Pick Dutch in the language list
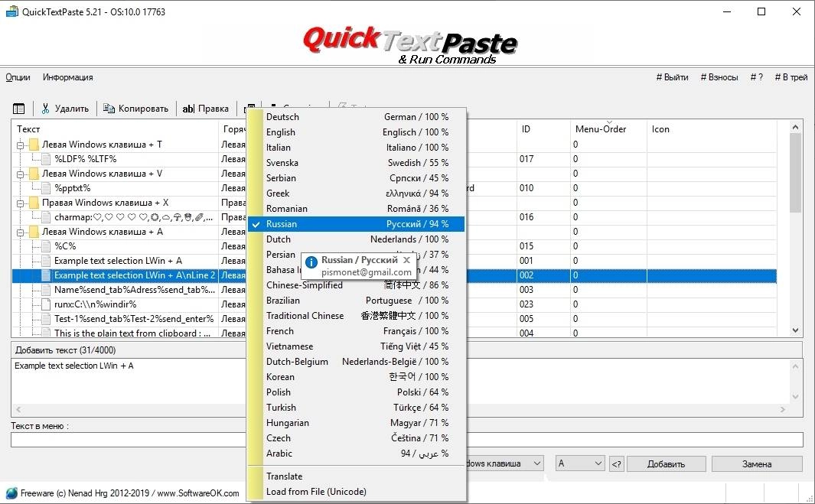815x504 pixels. (357, 239)
